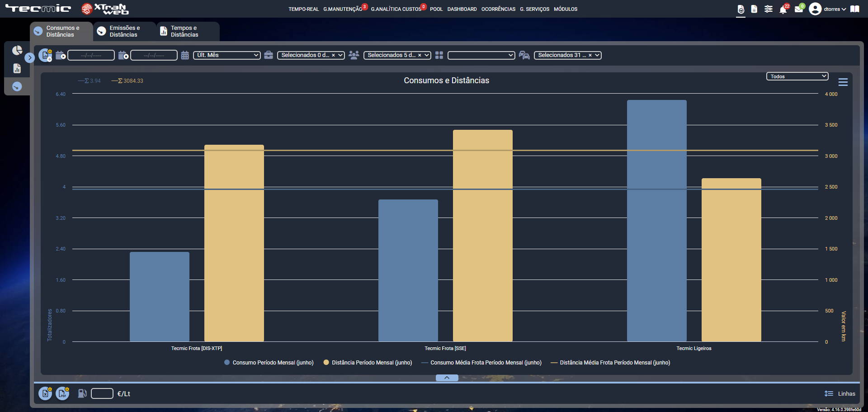Click the dtorres user avatar
The width and height of the screenshot is (868, 412).
[x=815, y=9]
